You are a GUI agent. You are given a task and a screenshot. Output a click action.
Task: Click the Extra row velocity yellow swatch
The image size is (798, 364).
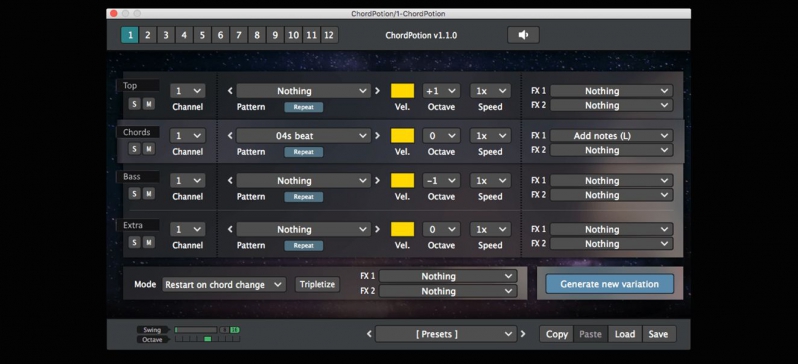402,229
